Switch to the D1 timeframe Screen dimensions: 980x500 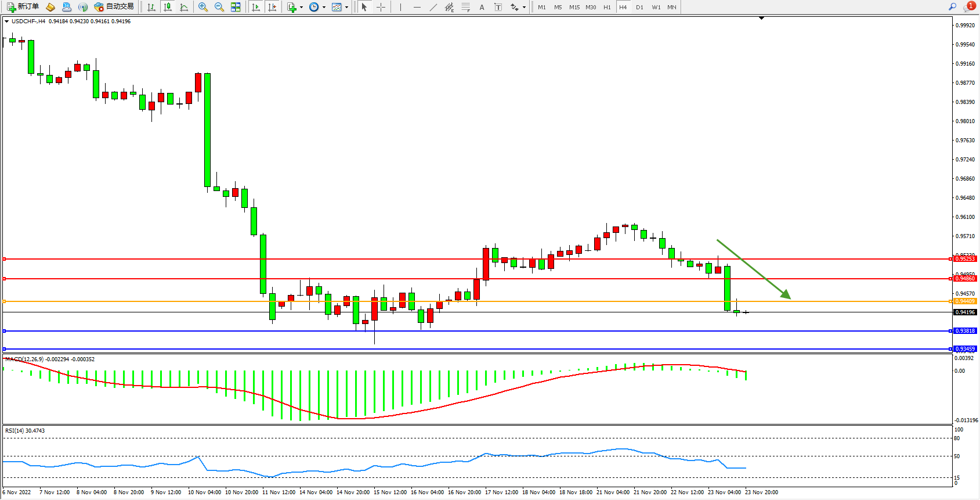click(x=639, y=7)
